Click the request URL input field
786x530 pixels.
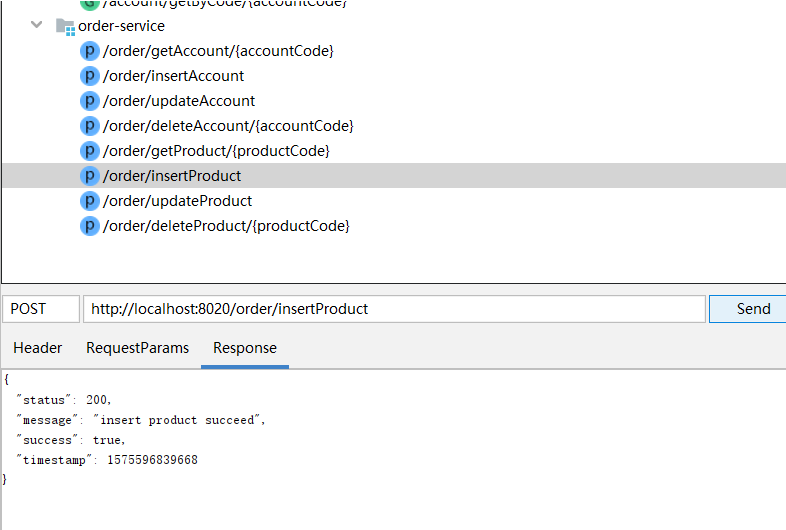point(394,309)
